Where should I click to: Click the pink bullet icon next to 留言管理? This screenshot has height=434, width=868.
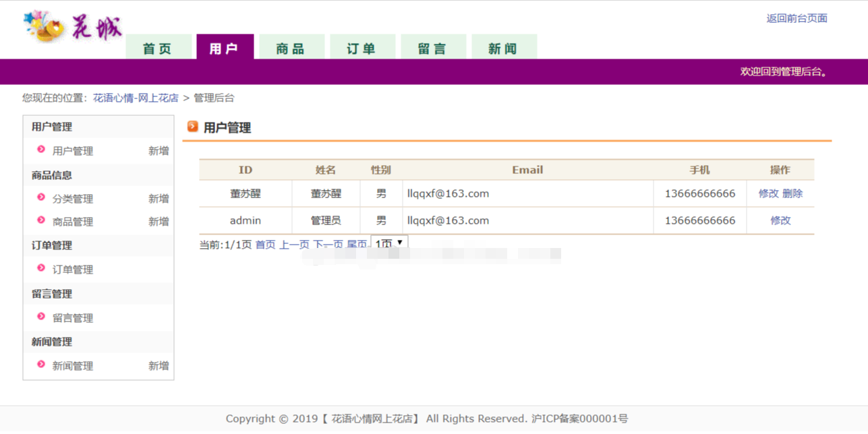point(41,317)
